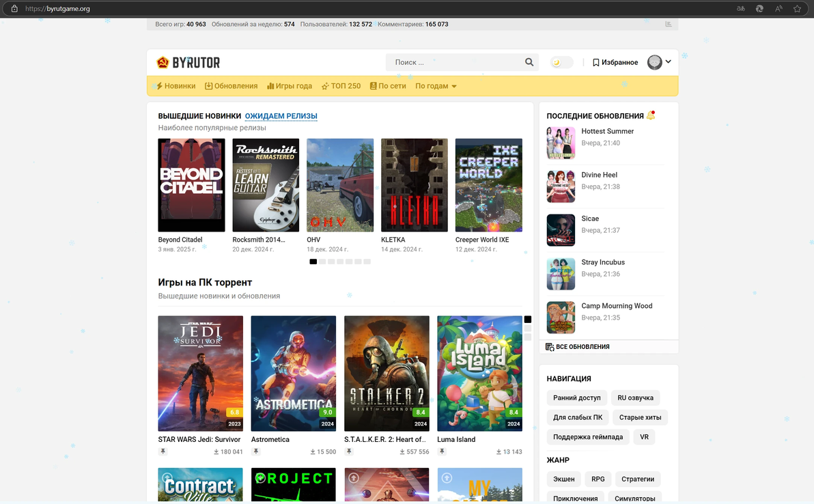This screenshot has width=814, height=504.
Task: Go to Новинки menu item
Action: [176, 86]
